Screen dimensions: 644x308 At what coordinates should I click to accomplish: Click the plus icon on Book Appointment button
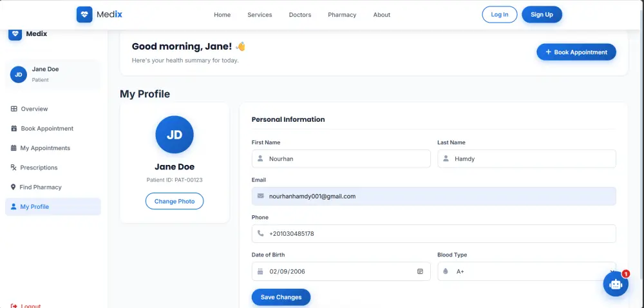pos(548,52)
